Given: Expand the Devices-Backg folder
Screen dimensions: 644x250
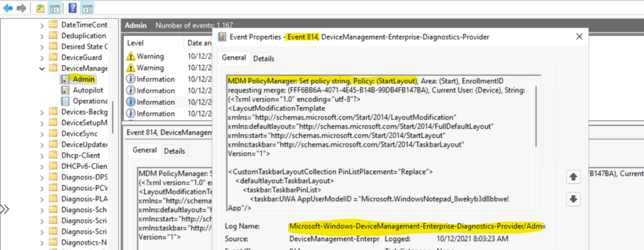Looking at the screenshot, I should 42,112.
